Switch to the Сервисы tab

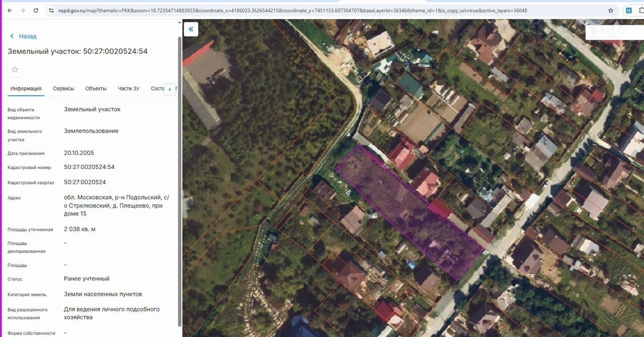[63, 89]
